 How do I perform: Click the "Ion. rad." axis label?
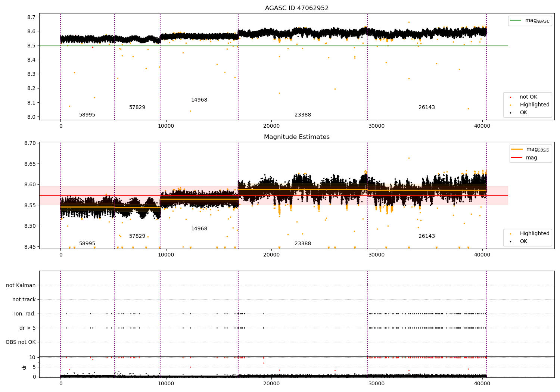25,314
